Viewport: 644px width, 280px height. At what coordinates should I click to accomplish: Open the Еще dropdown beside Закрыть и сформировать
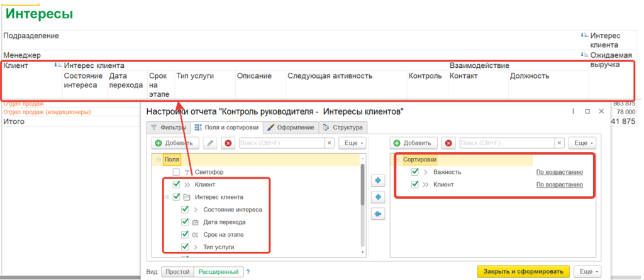[587, 271]
